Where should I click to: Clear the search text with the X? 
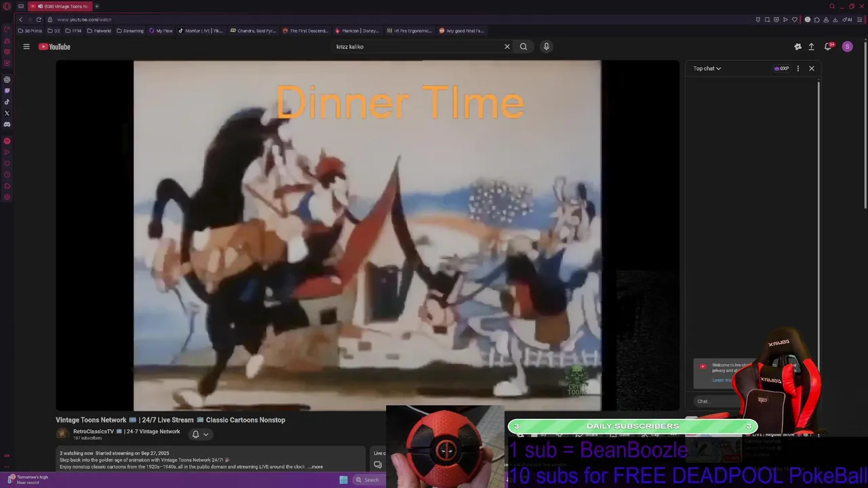point(507,47)
